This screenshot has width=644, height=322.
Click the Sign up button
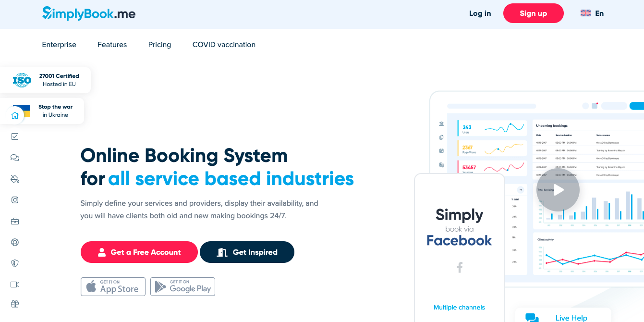pyautogui.click(x=533, y=13)
